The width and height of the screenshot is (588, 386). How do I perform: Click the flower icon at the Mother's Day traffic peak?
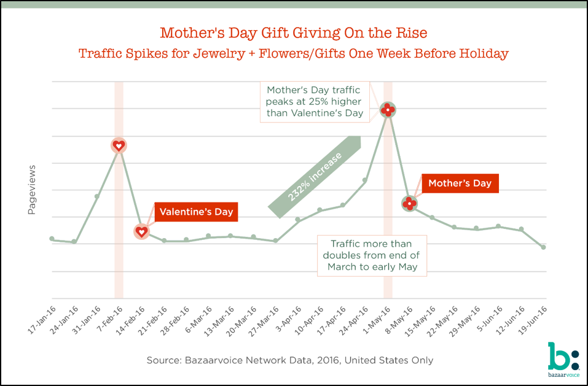(388, 110)
